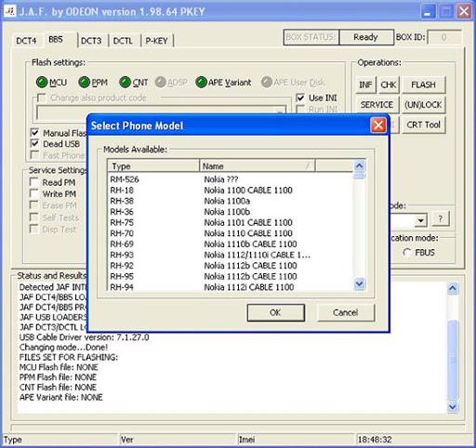Open the (UN)LOCK operation

pos(424,105)
